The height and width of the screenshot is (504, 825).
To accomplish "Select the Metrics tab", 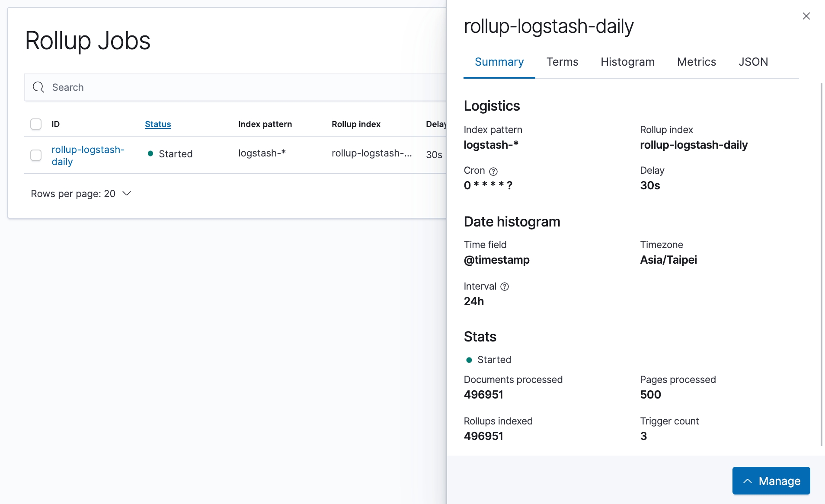I will [696, 62].
